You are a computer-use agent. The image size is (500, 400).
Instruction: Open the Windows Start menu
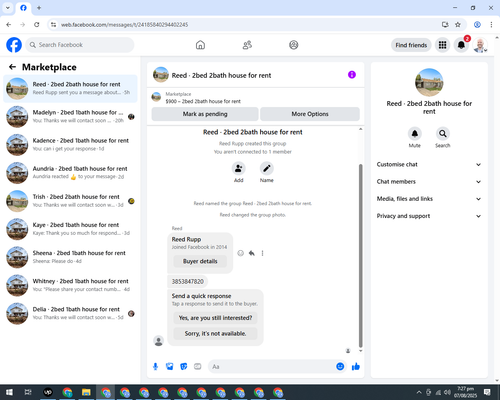click(9, 392)
